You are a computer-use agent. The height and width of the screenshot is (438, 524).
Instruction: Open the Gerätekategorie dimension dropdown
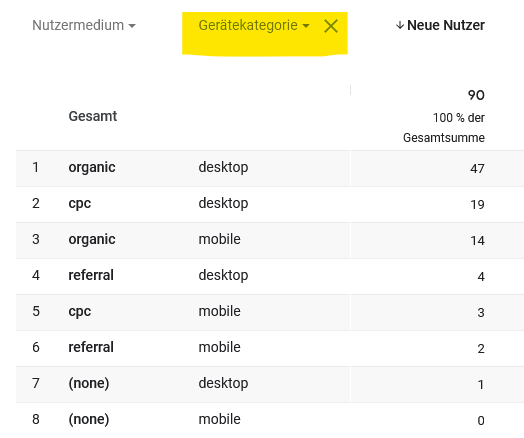(x=254, y=25)
